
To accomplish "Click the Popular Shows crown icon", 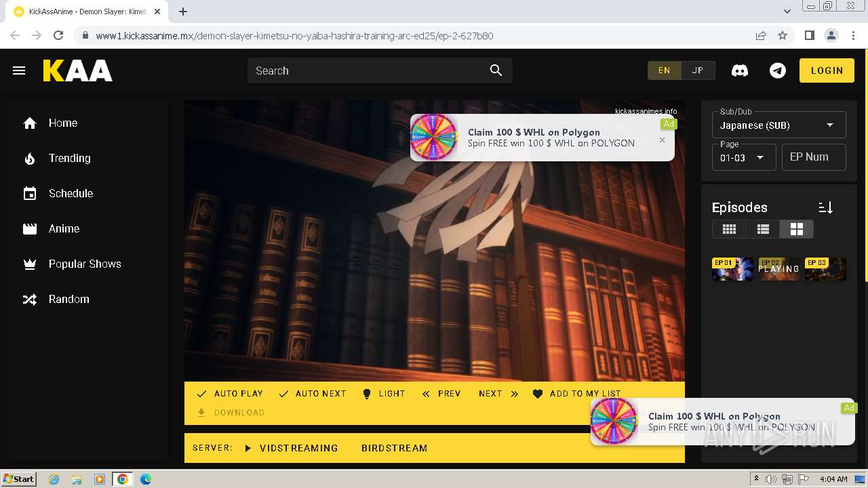I will (x=30, y=264).
